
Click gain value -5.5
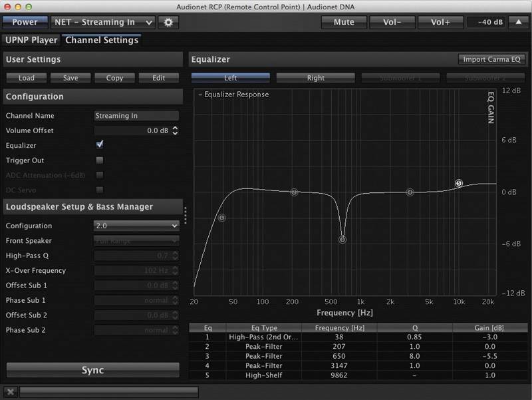tap(490, 356)
